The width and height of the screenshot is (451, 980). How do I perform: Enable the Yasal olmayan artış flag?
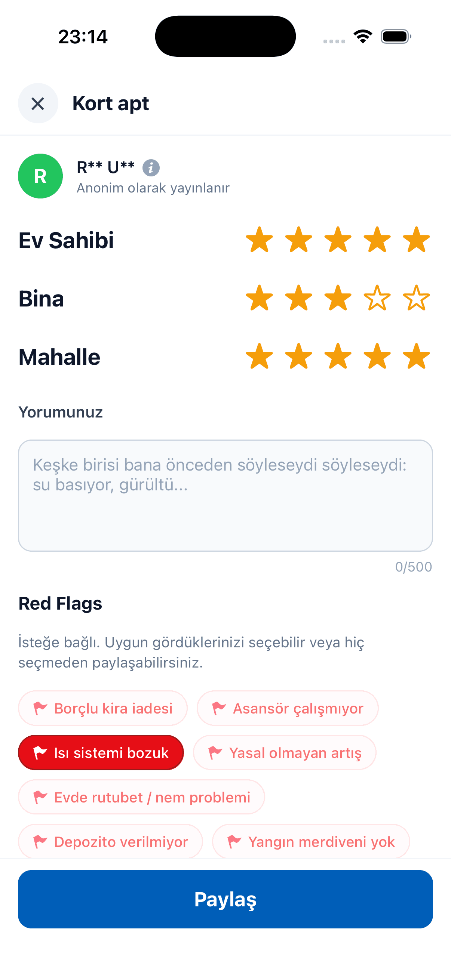[x=284, y=753]
